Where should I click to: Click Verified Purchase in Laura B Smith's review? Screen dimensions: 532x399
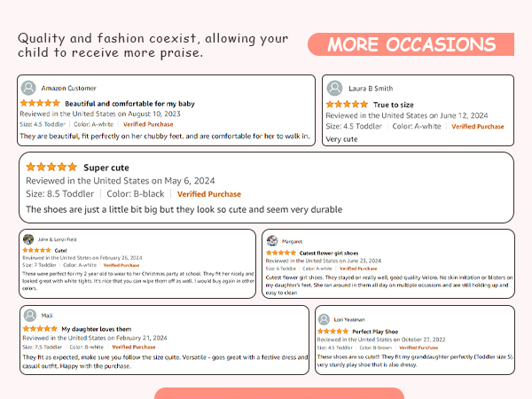(478, 127)
